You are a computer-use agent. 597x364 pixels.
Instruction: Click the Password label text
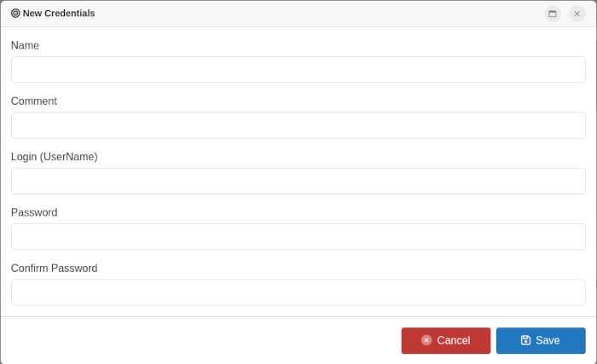click(x=34, y=212)
